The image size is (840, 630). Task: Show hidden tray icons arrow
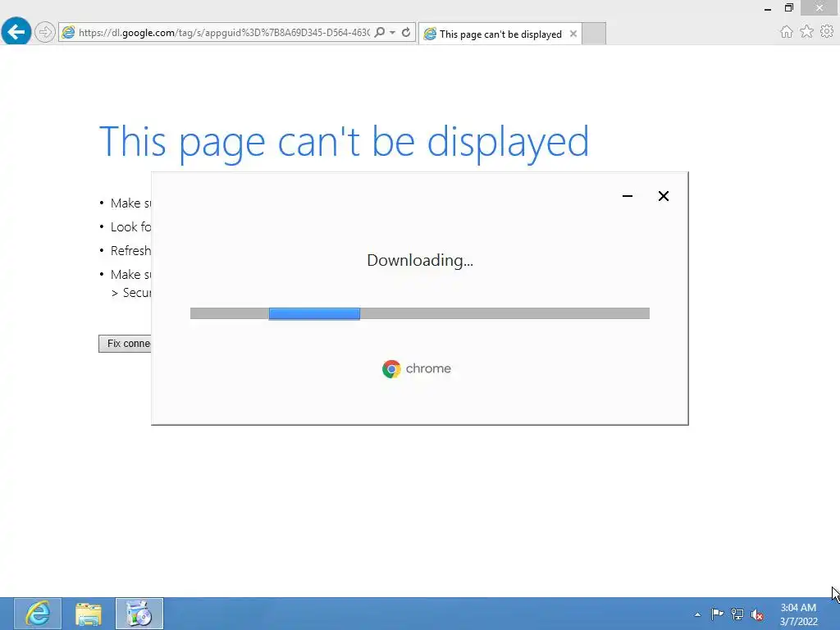coord(697,614)
